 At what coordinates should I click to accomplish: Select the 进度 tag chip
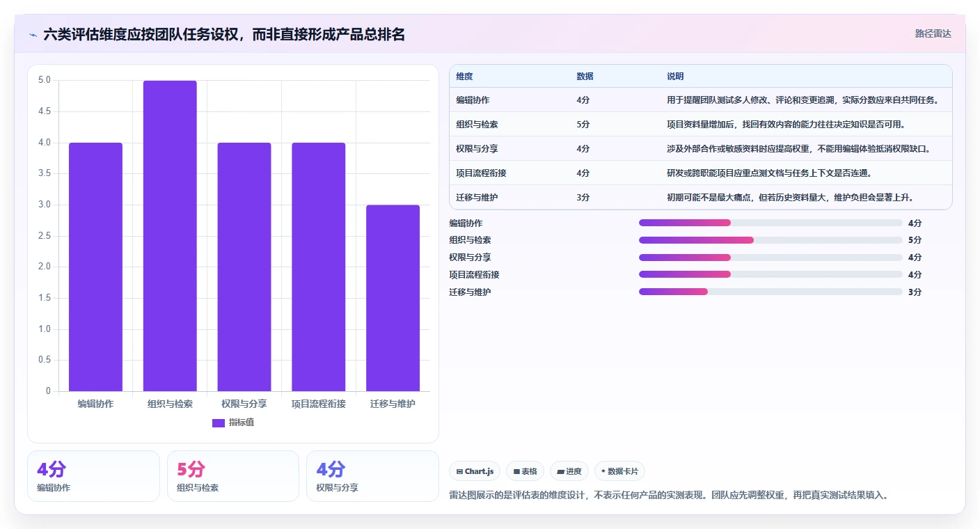(x=569, y=471)
